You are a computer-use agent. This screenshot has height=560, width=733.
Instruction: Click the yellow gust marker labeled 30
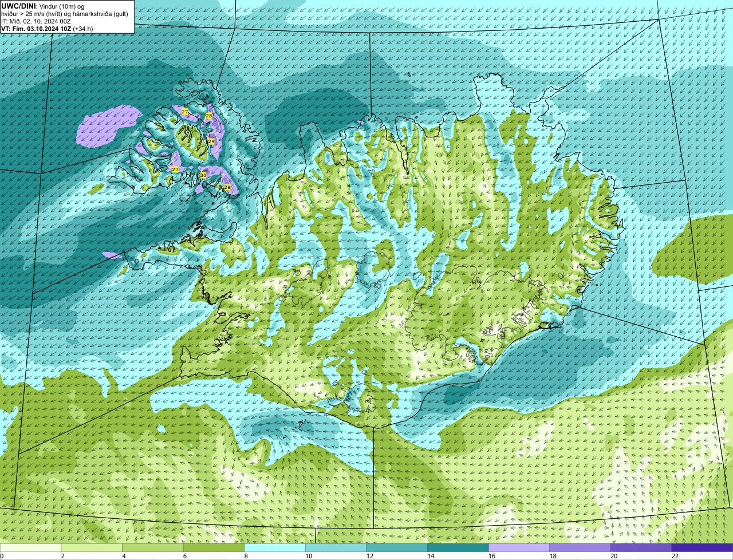coord(203,175)
